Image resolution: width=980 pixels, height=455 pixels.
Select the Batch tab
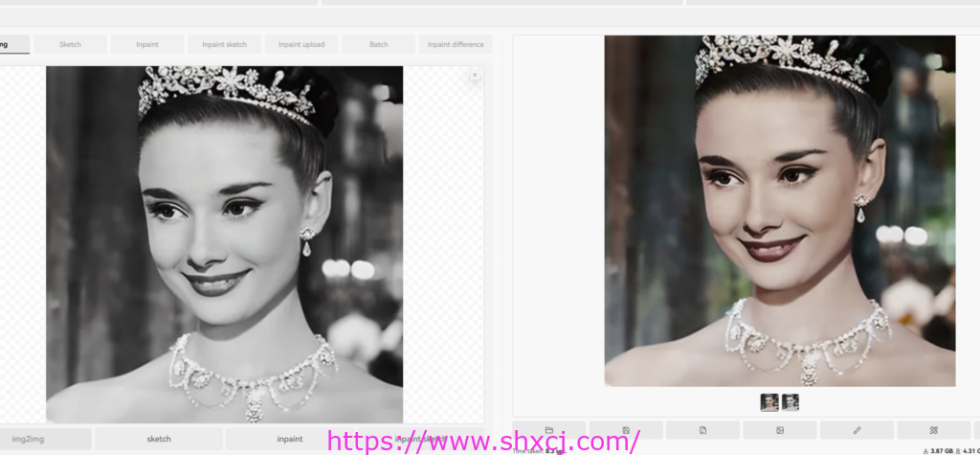click(x=379, y=44)
